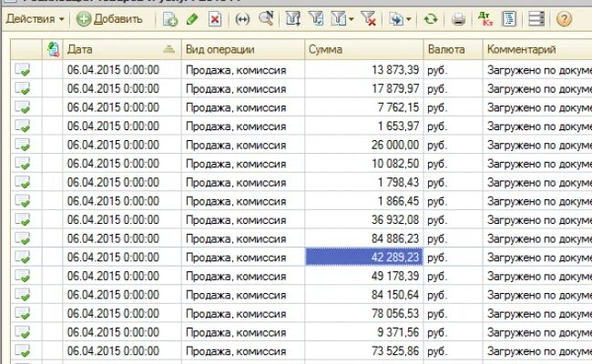Viewport: 592px width, 364px height.
Task: Open the list settings icon
Action: (536, 18)
